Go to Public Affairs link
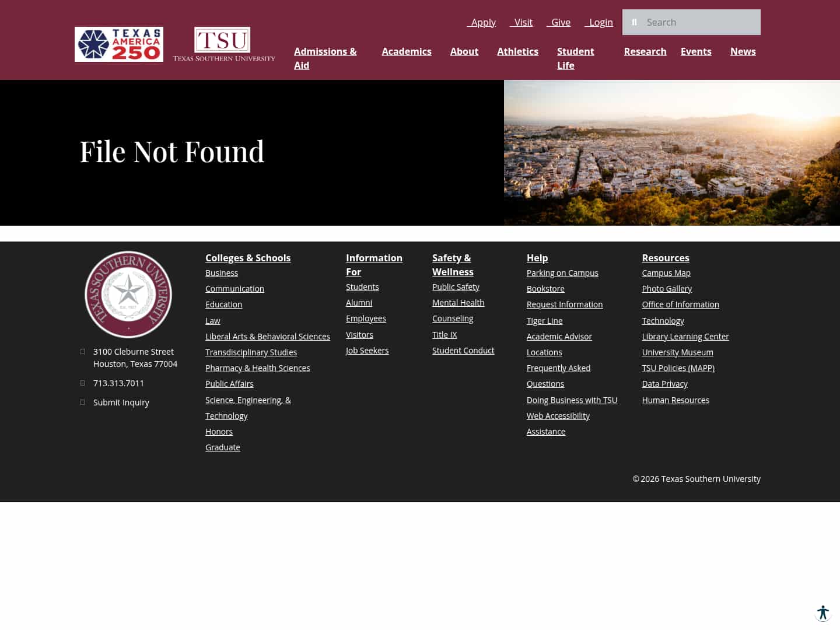This screenshot has width=840, height=630. pyautogui.click(x=229, y=384)
